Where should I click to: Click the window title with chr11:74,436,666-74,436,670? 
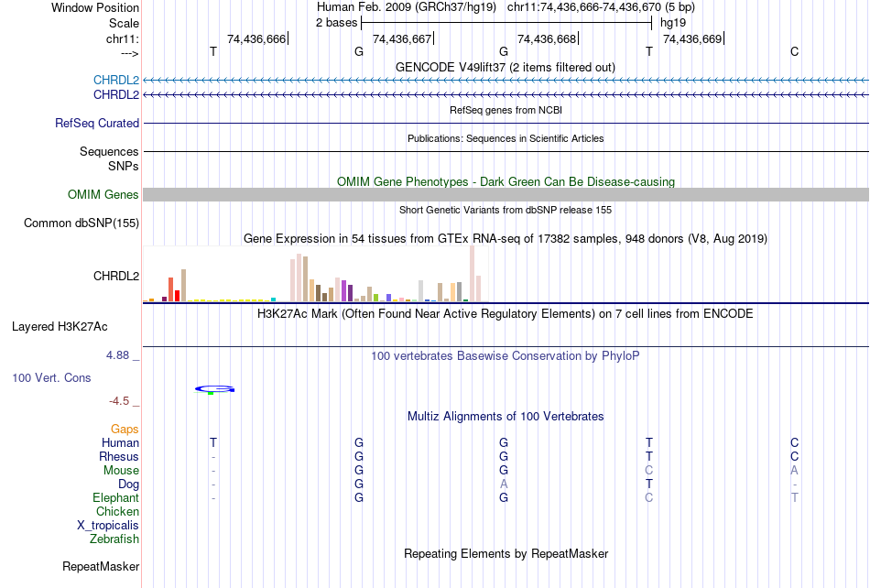pyautogui.click(x=506, y=7)
